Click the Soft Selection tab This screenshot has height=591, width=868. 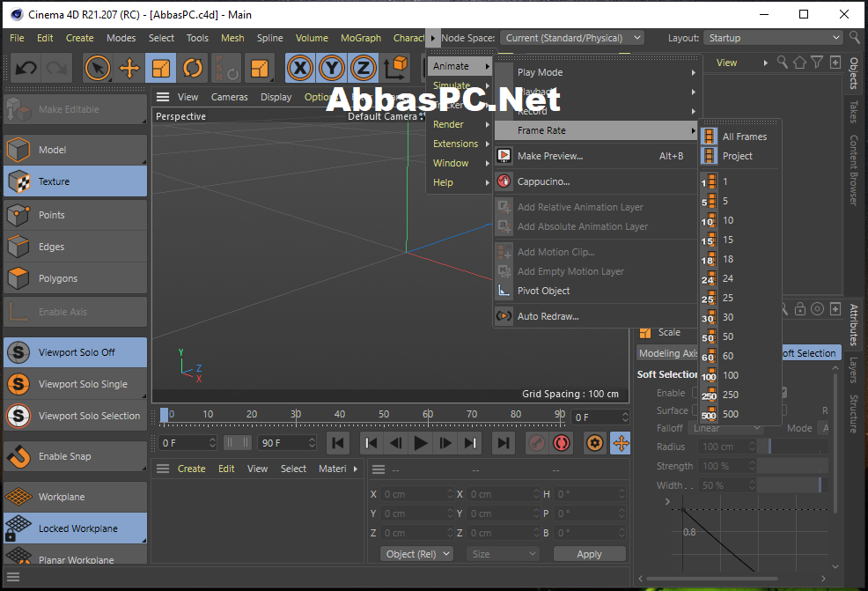pos(811,353)
